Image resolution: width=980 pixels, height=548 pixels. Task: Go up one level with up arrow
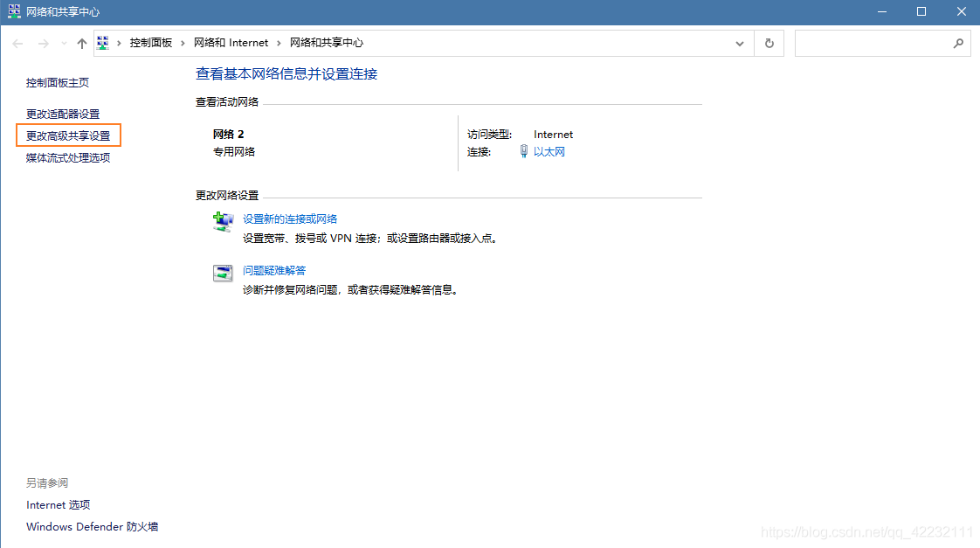tap(82, 43)
